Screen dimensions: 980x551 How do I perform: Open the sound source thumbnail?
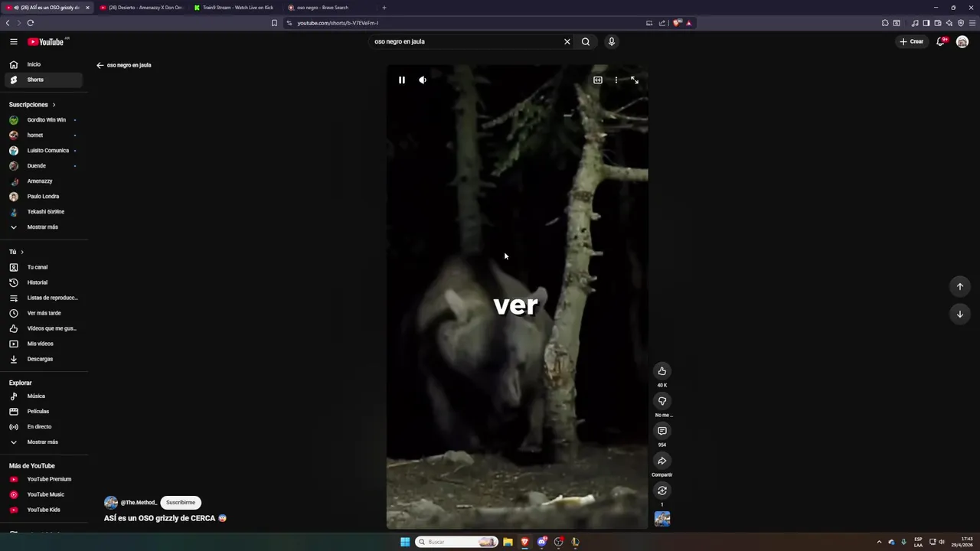point(662,519)
